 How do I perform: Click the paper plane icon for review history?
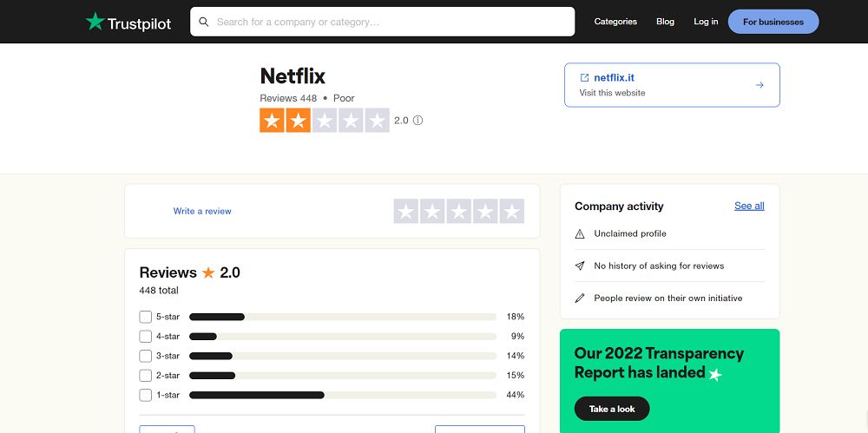coord(580,266)
